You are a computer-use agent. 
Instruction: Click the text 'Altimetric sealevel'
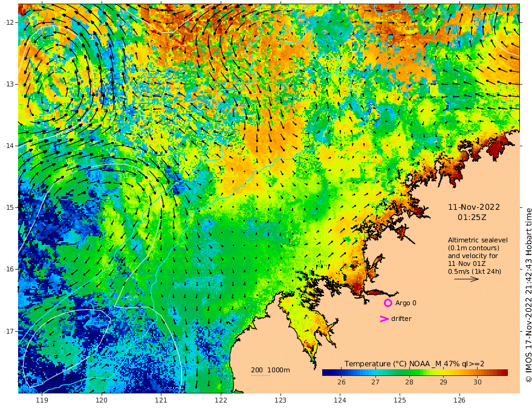pos(478,240)
